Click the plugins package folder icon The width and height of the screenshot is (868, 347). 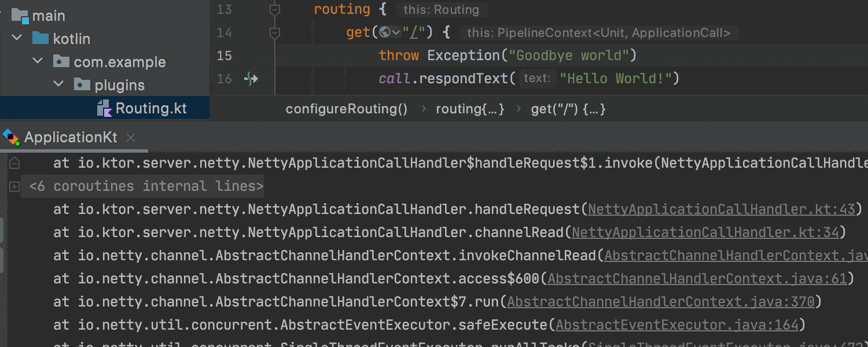pyautogui.click(x=82, y=84)
